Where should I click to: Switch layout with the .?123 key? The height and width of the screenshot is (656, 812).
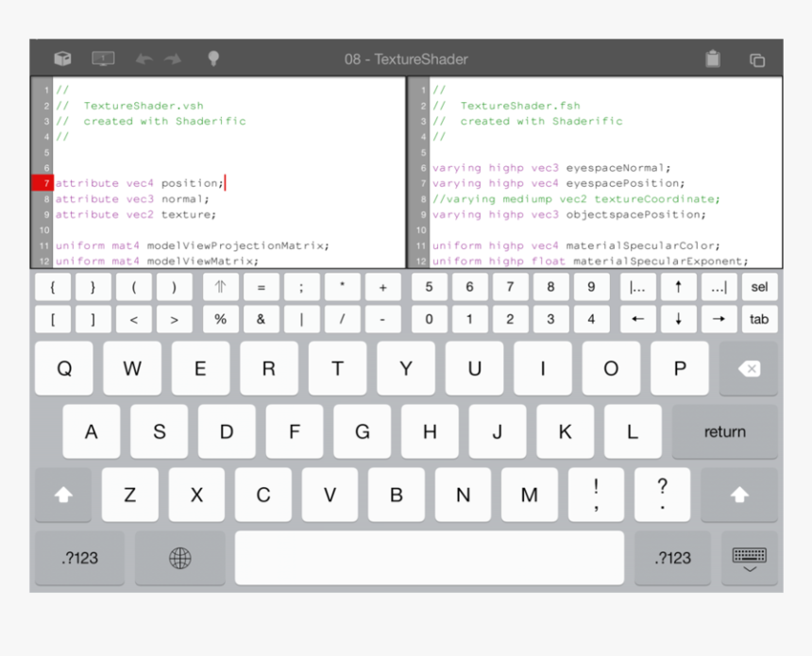click(x=79, y=558)
